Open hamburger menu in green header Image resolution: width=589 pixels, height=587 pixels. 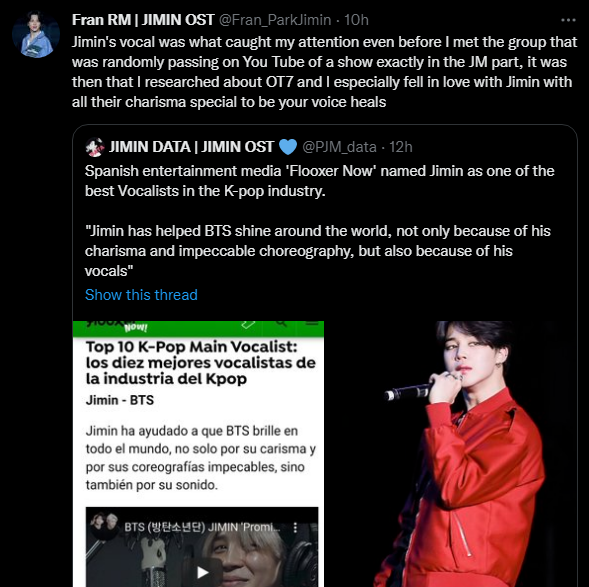[x=312, y=323]
